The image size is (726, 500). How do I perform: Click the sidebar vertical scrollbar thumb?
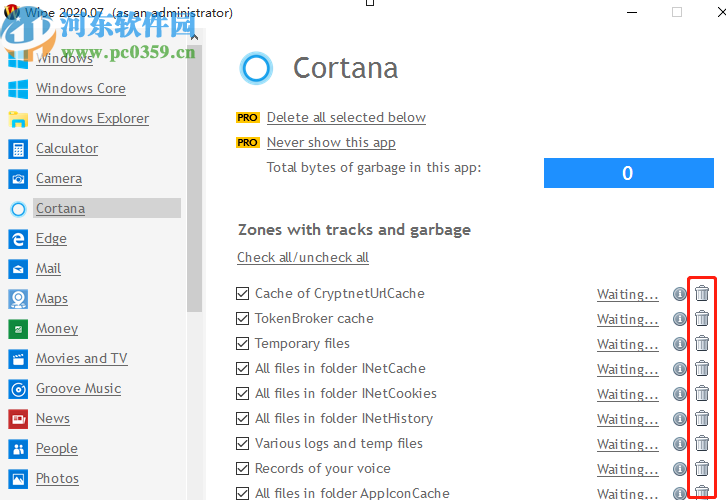pyautogui.click(x=194, y=178)
